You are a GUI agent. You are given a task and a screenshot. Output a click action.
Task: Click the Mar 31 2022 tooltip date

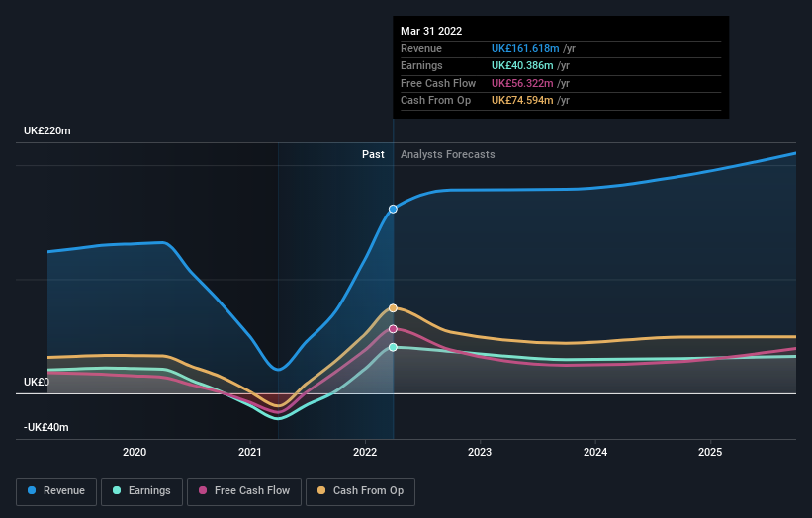[431, 31]
